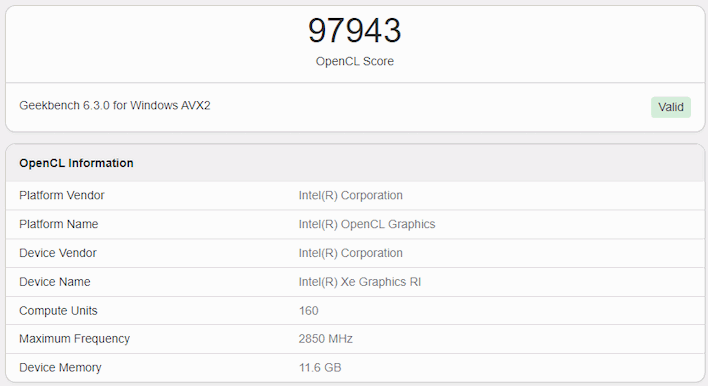Select the Platform Name label
Screen dimensions: 708x386
coord(58,224)
